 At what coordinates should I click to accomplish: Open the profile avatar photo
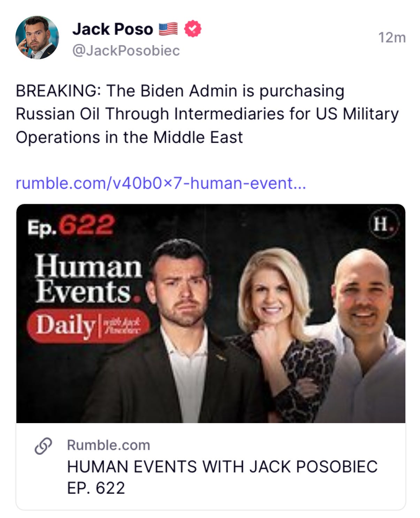[37, 37]
